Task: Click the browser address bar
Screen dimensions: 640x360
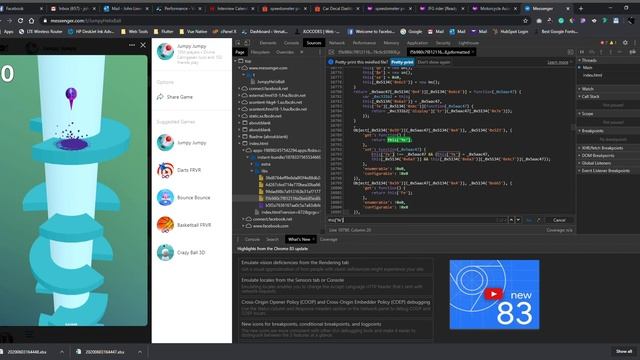Action: [282, 20]
